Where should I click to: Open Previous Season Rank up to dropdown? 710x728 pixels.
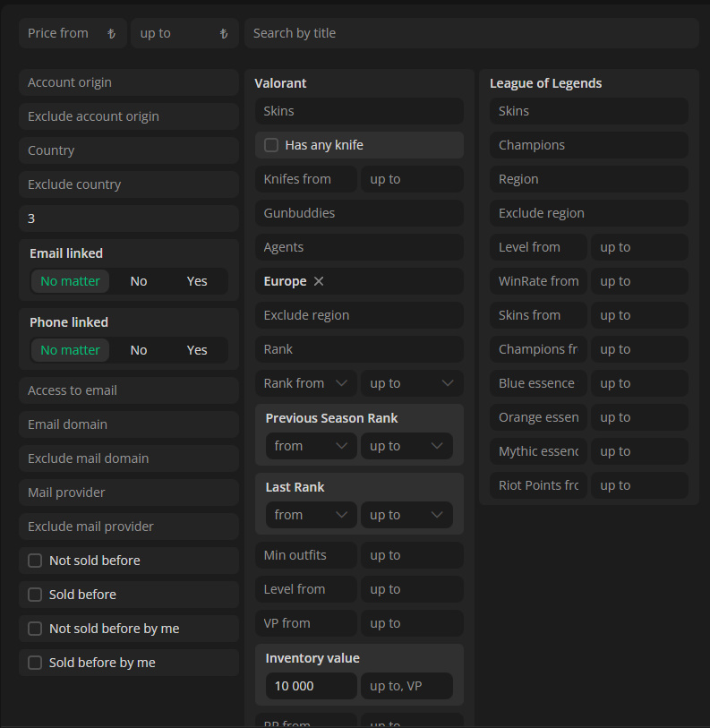coord(406,446)
